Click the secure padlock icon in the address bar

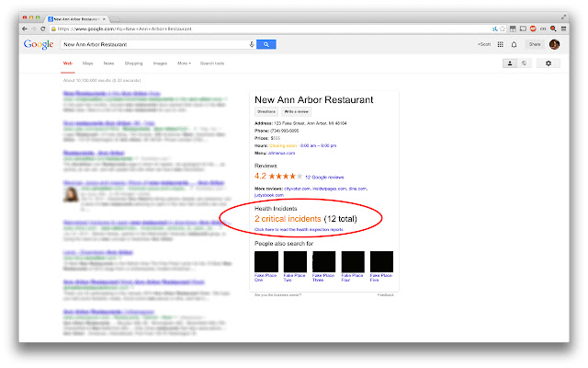(53, 29)
